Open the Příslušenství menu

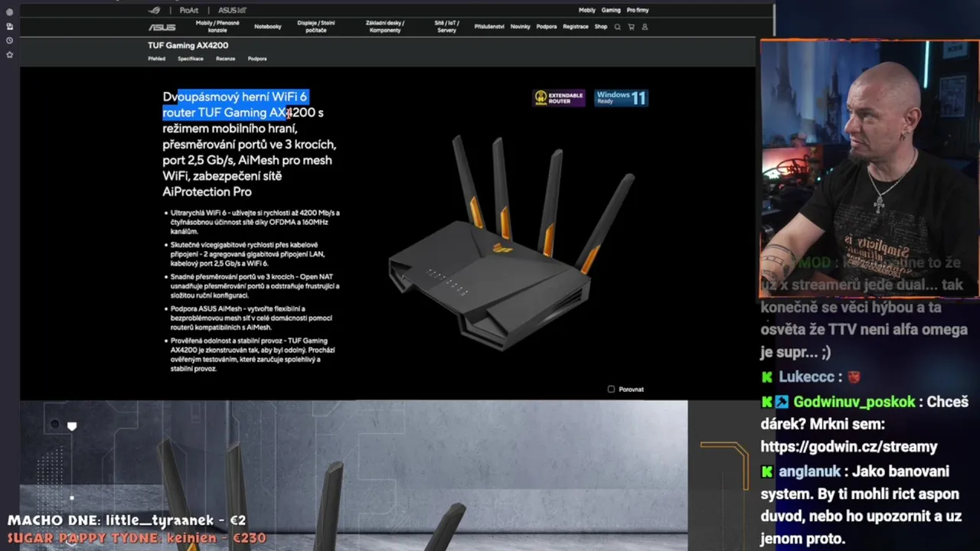(x=489, y=27)
